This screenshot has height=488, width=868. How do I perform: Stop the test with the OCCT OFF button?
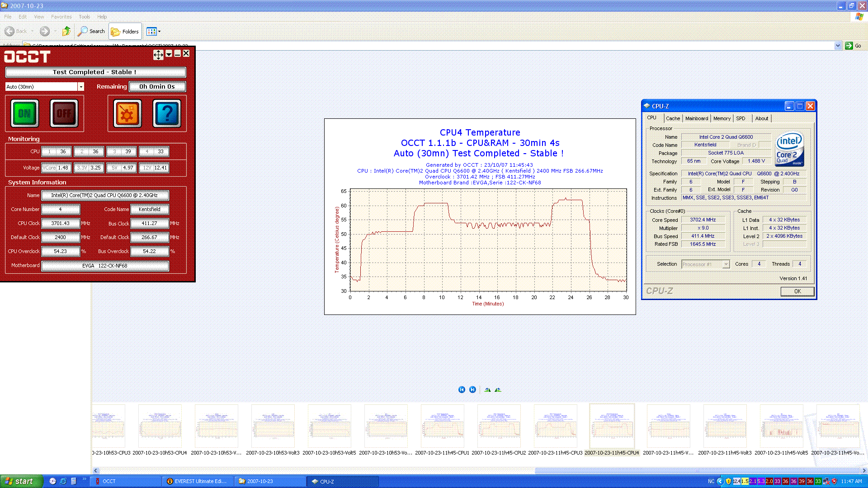(x=64, y=113)
